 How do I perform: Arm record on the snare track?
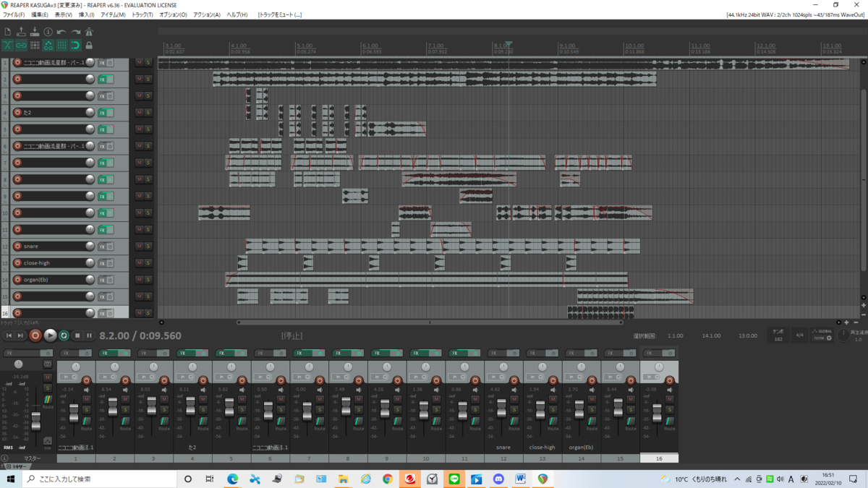tap(17, 246)
